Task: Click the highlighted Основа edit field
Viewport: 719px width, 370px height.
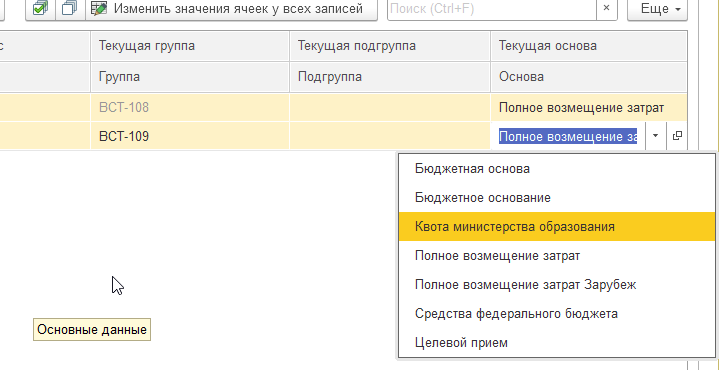Action: 568,136
